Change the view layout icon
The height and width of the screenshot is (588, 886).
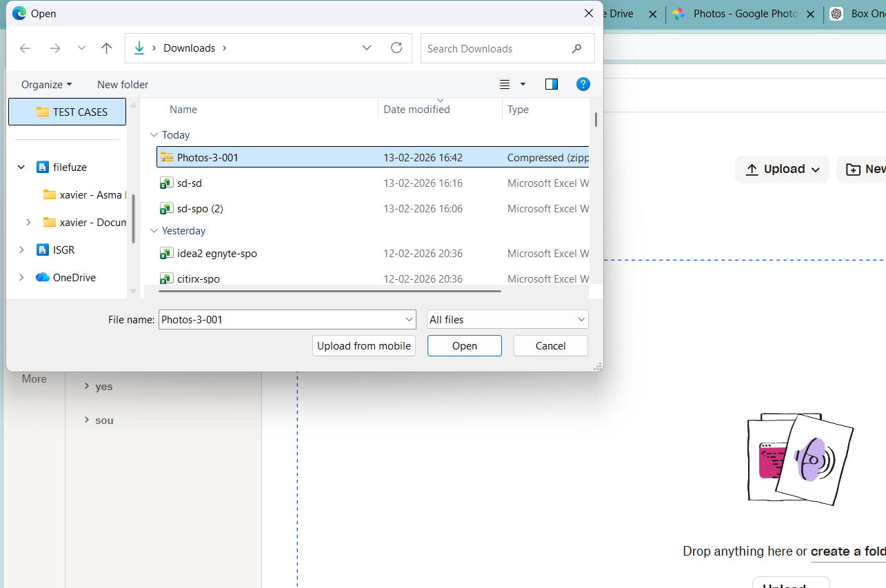tap(504, 84)
